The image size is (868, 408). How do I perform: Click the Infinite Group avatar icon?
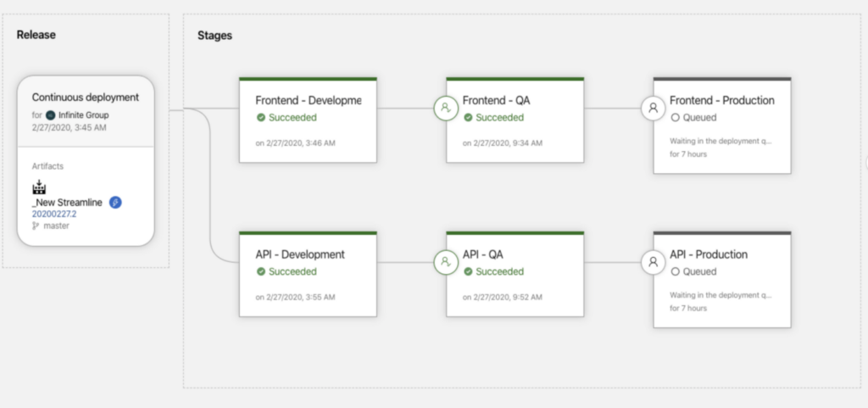(x=50, y=115)
